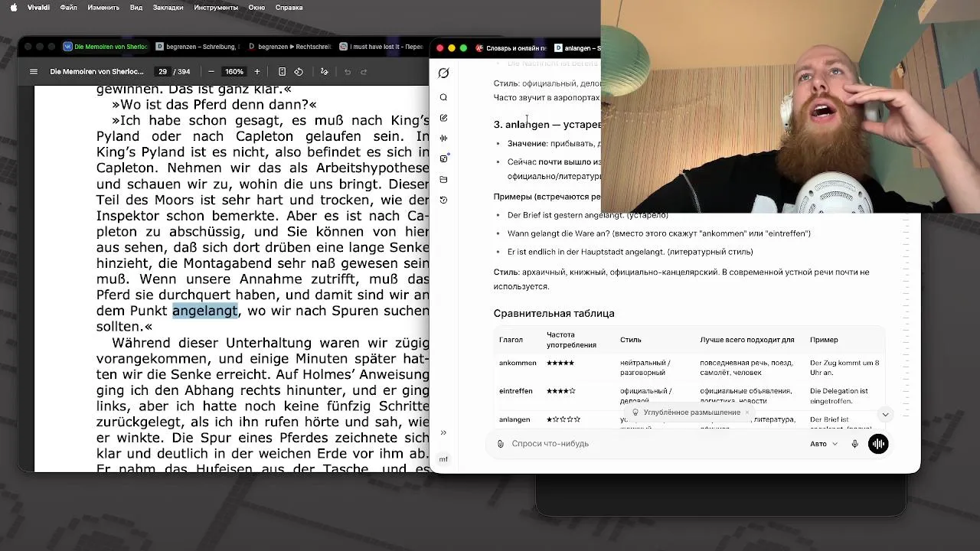The image size is (980, 551).
Task: Click the page number field showing 29
Action: [162, 71]
